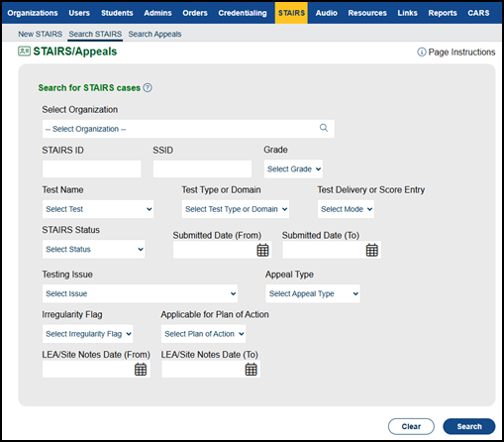Open the Page Instructions link
The width and height of the screenshot is (504, 442).
click(461, 53)
